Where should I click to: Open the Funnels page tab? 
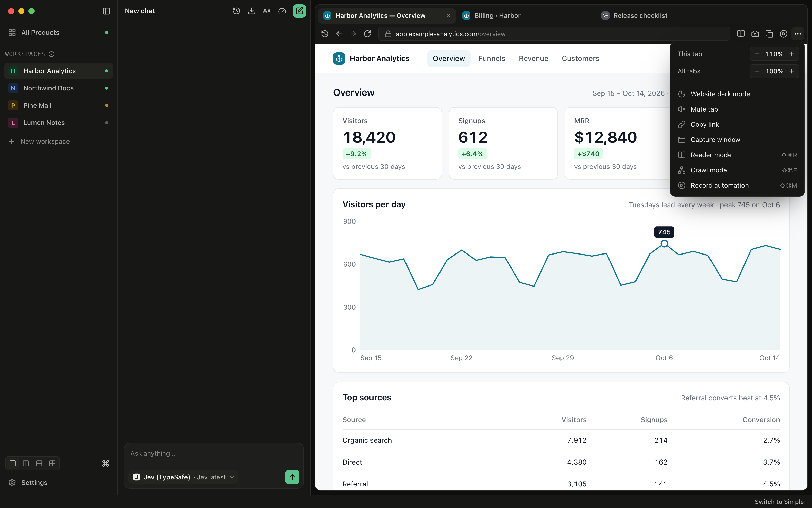492,58
